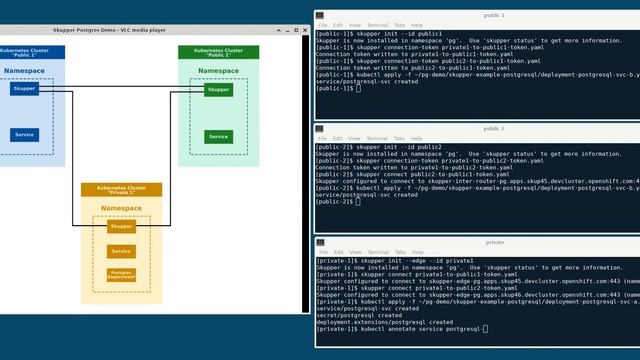Click the blue Skupper box in Public 1 cluster

[24, 89]
